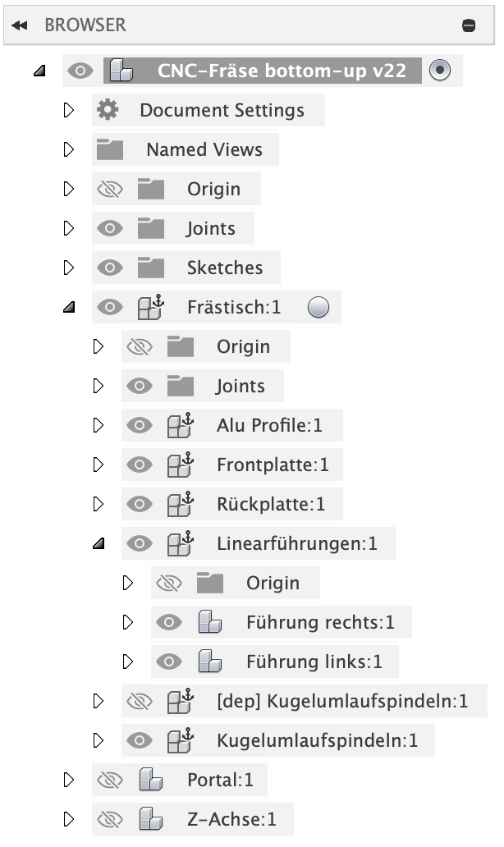Image resolution: width=504 pixels, height=847 pixels.
Task: Click the Führung rechts component icon
Action: [210, 622]
